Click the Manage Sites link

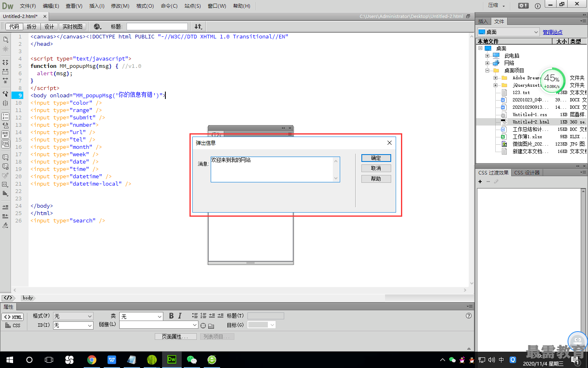tap(552, 32)
